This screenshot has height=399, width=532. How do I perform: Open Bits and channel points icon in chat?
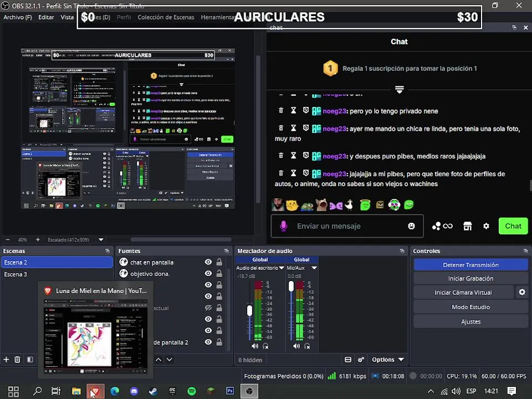click(x=442, y=226)
